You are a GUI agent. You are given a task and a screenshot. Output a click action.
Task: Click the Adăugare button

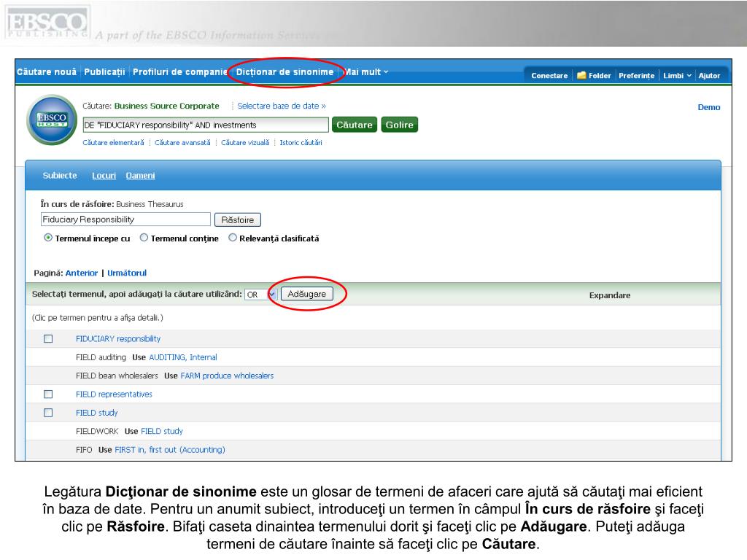(307, 294)
